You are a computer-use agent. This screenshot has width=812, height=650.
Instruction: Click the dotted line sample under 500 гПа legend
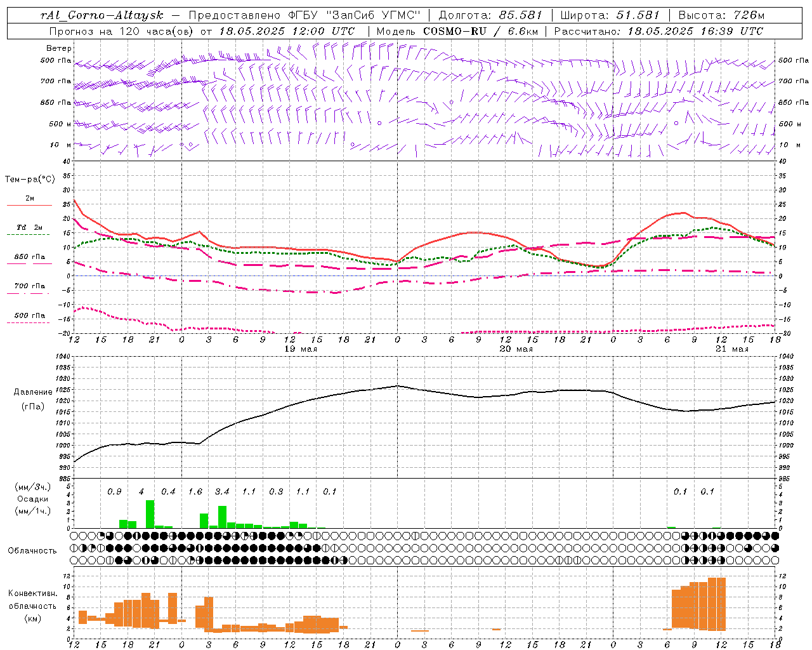coord(28,323)
